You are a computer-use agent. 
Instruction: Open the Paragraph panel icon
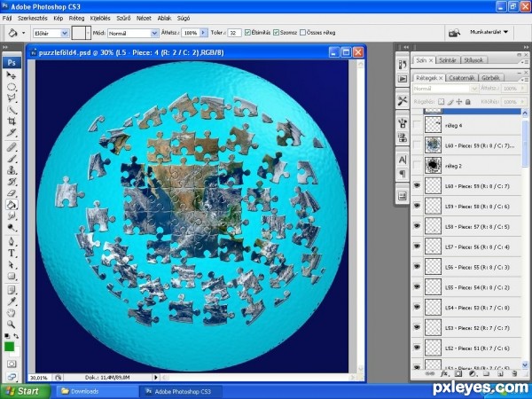[x=403, y=174]
